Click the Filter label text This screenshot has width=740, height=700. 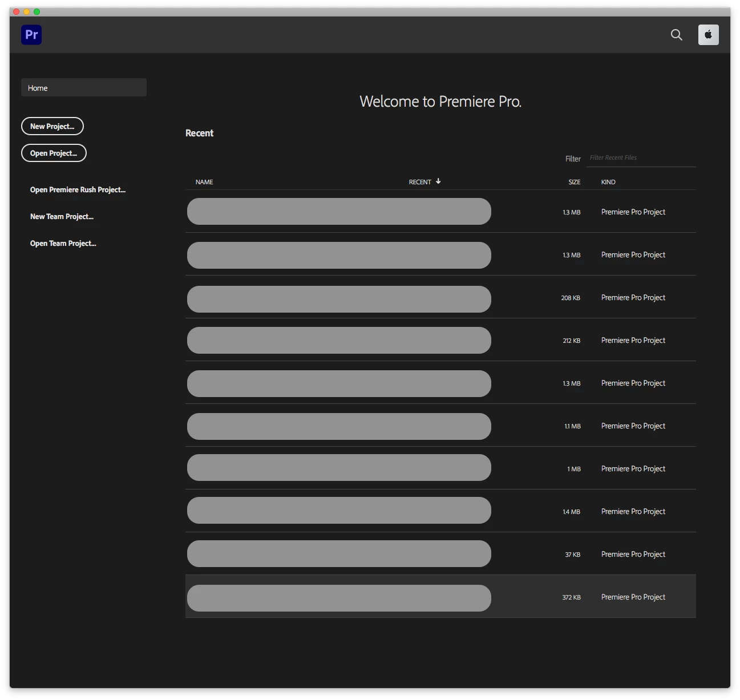tap(573, 159)
